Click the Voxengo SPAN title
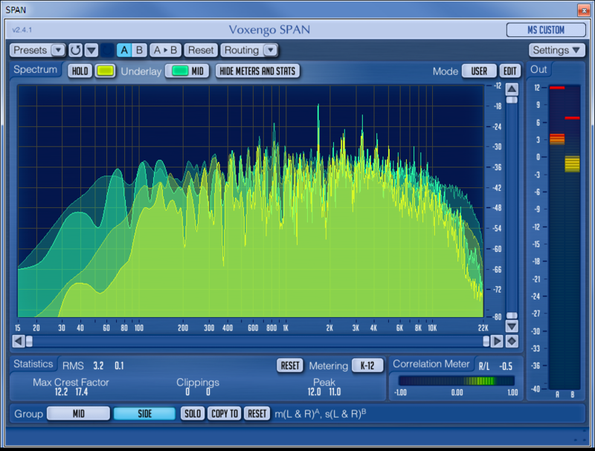The height and width of the screenshot is (451, 595). 269,30
